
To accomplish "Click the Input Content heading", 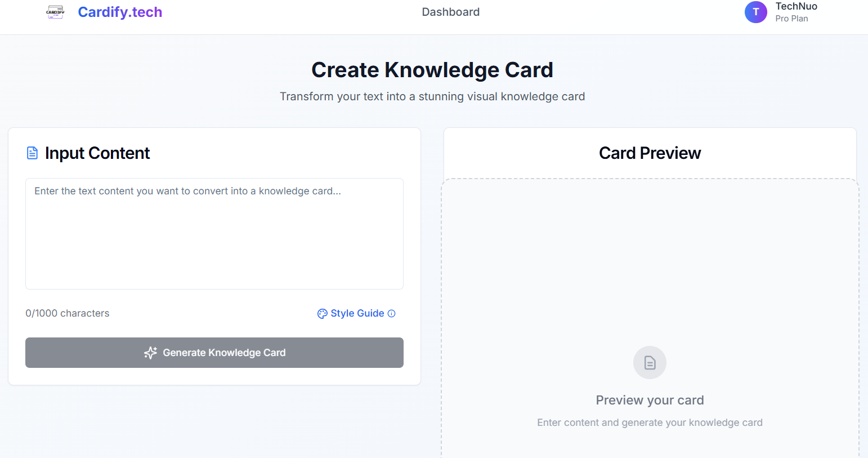I will click(97, 153).
